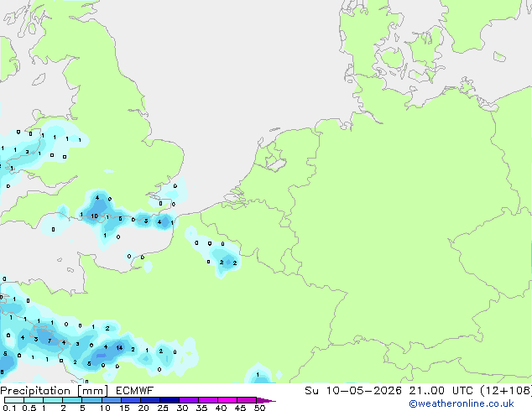Click the '45' legend label
The image size is (532, 411).
(x=240, y=408)
